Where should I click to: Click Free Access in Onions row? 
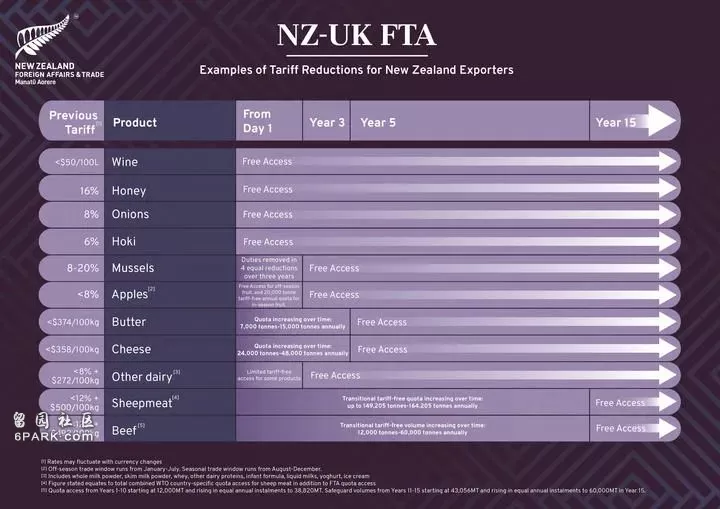[268, 215]
